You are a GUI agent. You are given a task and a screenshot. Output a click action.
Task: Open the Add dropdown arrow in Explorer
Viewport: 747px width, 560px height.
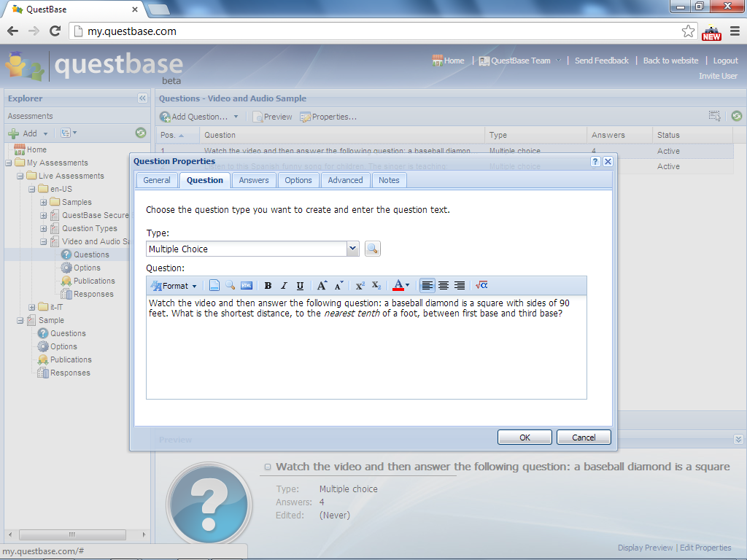click(45, 134)
